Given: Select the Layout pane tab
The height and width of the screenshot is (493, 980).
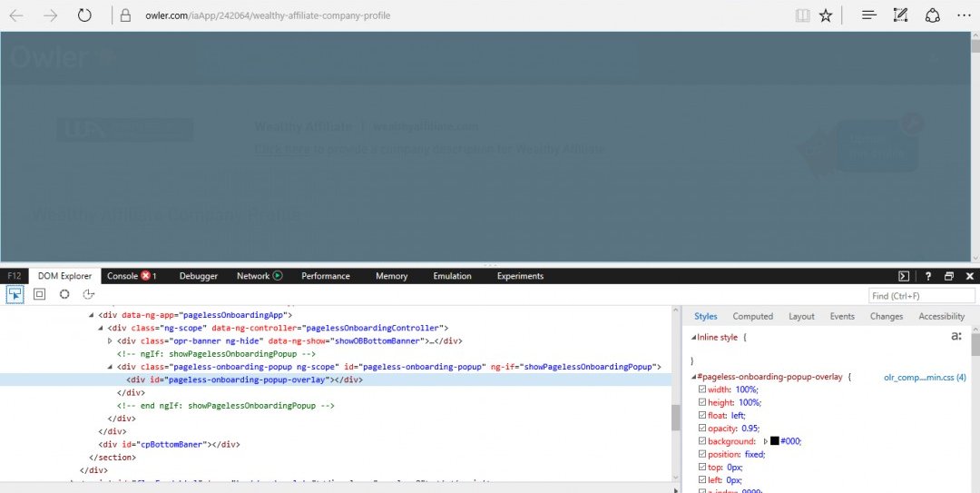Looking at the screenshot, I should click(801, 317).
